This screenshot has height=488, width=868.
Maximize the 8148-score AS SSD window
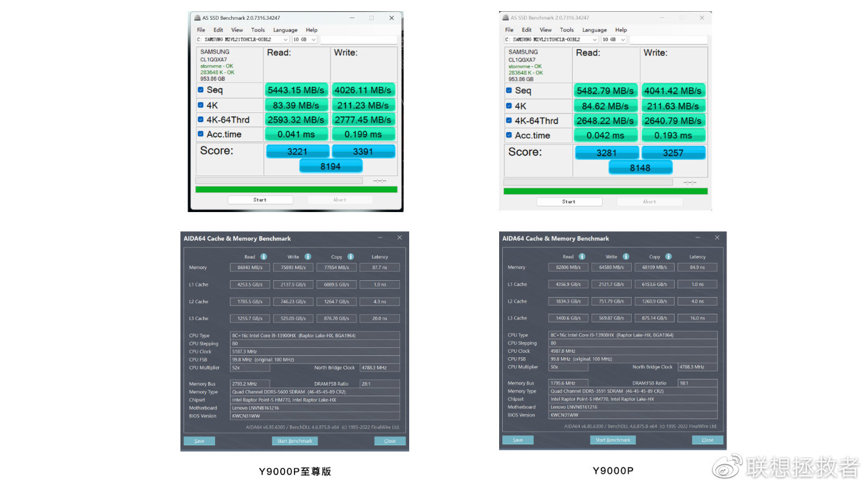[682, 18]
